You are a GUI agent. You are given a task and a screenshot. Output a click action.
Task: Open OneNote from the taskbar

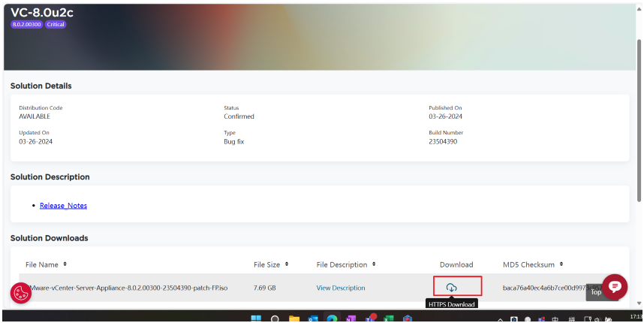coord(351,319)
